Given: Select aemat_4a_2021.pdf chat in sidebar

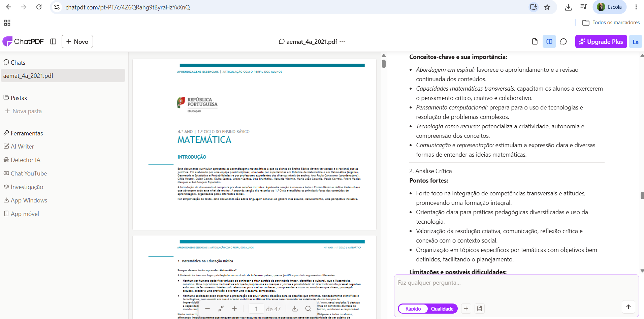Looking at the screenshot, I should pos(63,76).
